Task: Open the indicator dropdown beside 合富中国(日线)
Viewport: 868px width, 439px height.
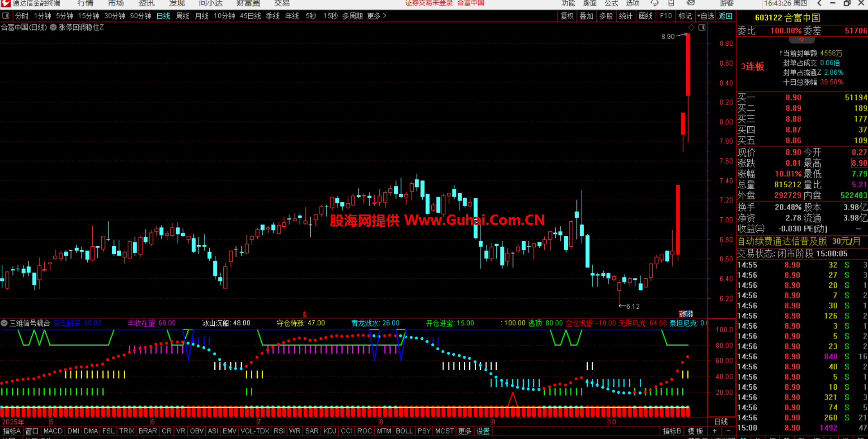Action: (53, 27)
